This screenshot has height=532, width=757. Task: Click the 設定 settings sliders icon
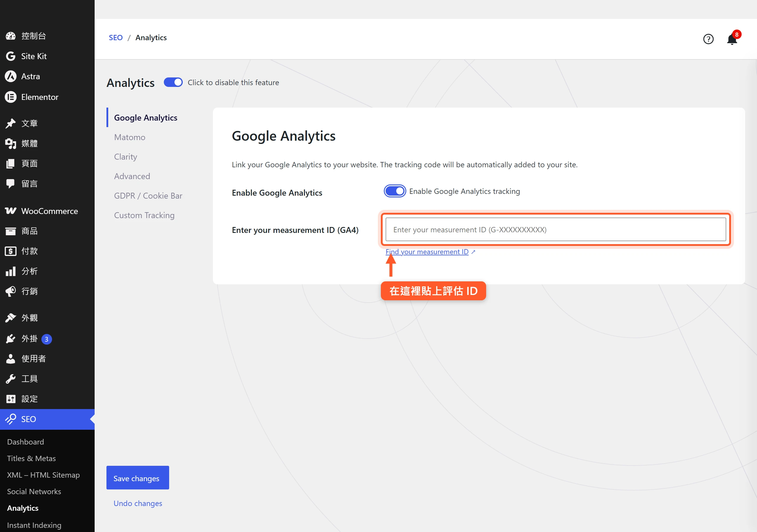click(11, 399)
